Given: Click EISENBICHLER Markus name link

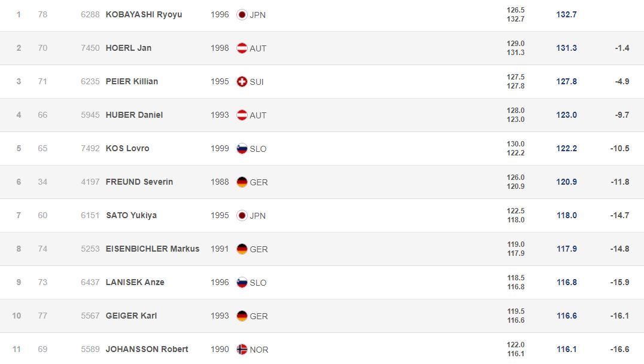Looking at the screenshot, I should [153, 249].
